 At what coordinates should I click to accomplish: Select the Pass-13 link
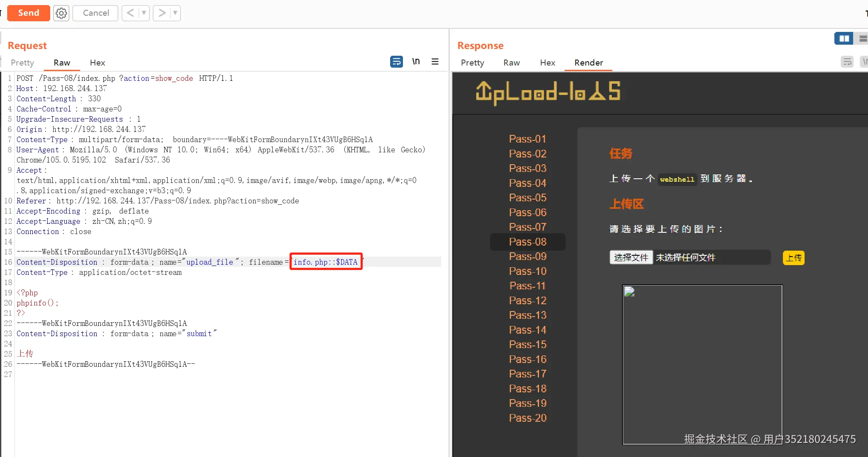point(528,315)
